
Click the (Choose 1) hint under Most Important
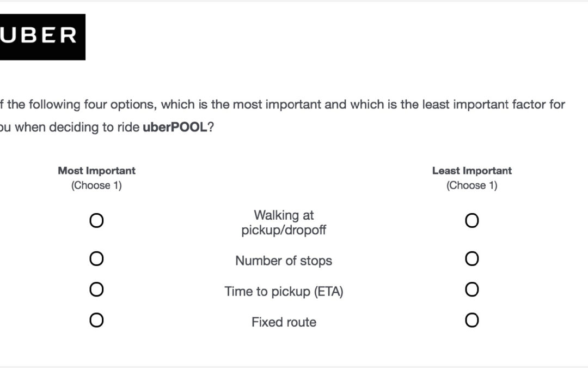point(96,185)
